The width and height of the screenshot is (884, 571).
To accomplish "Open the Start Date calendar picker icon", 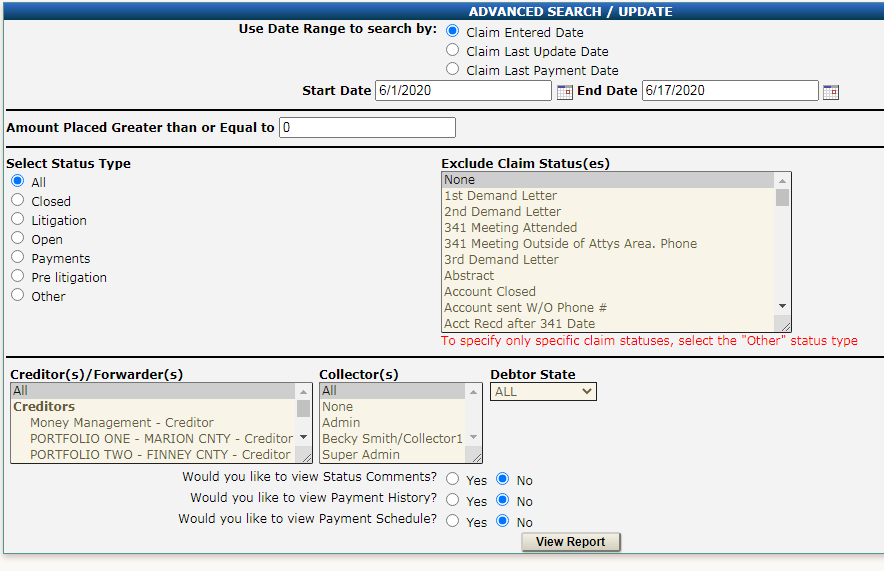I will (564, 92).
